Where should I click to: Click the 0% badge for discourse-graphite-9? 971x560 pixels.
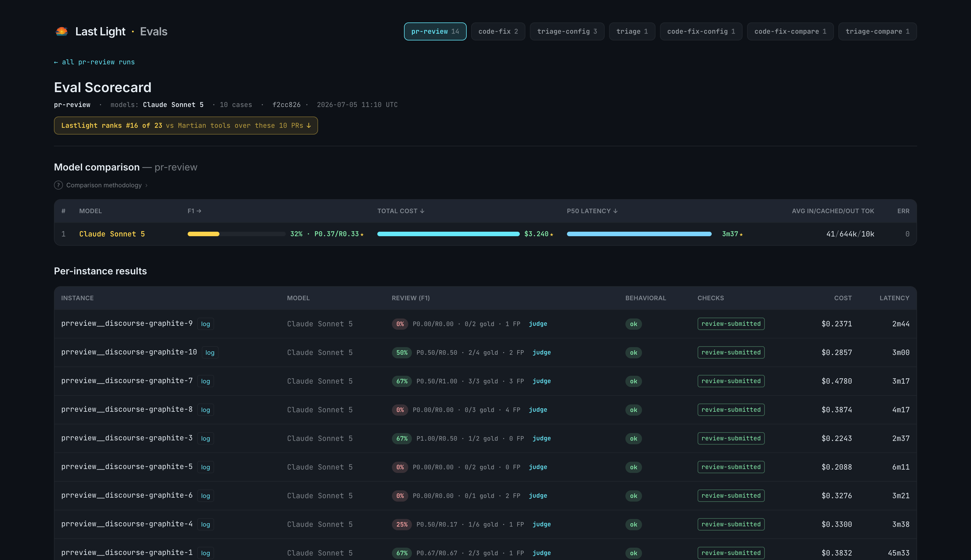tap(400, 324)
